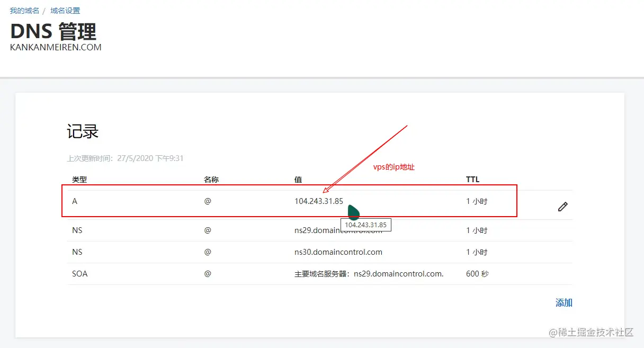Open the 域名设置 breadcrumb link
The width and height of the screenshot is (644, 348).
click(x=65, y=11)
